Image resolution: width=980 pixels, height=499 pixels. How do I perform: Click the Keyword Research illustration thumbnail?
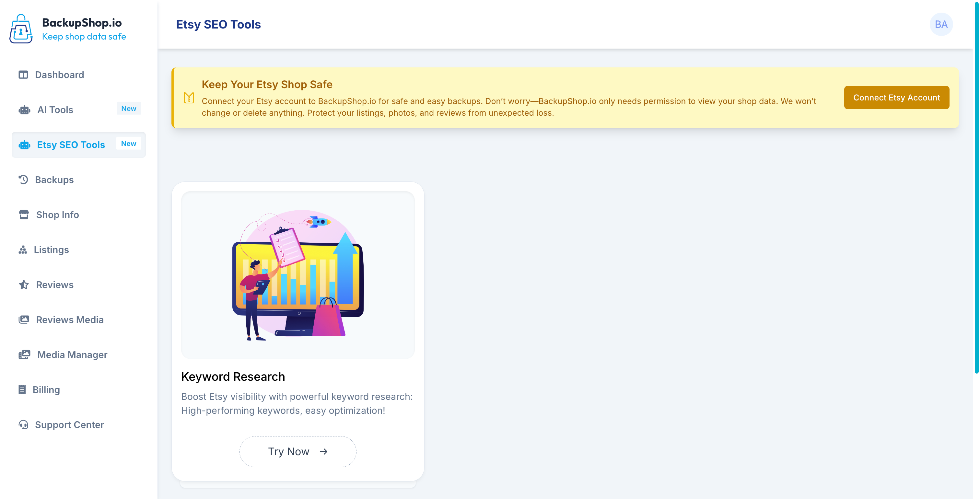click(x=297, y=274)
